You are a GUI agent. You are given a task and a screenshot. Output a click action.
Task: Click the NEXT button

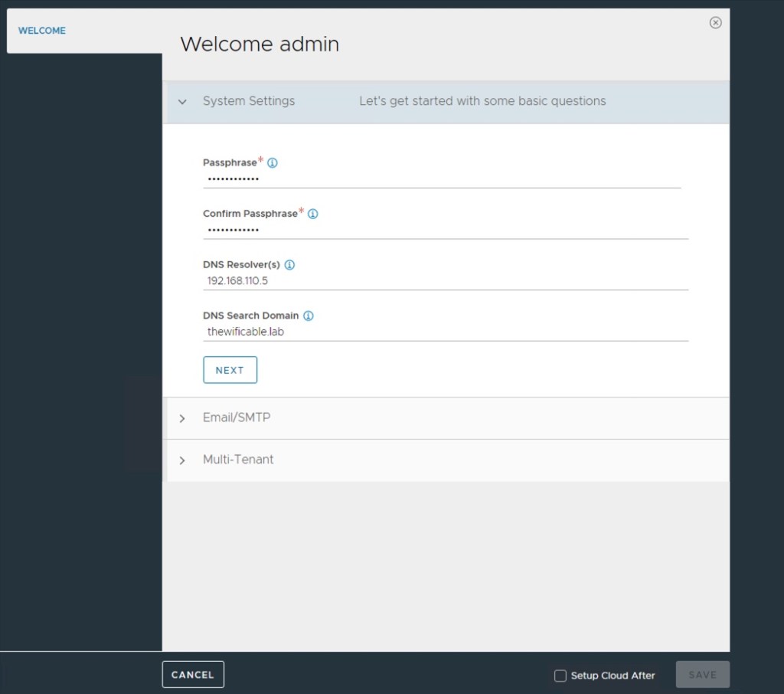click(230, 370)
